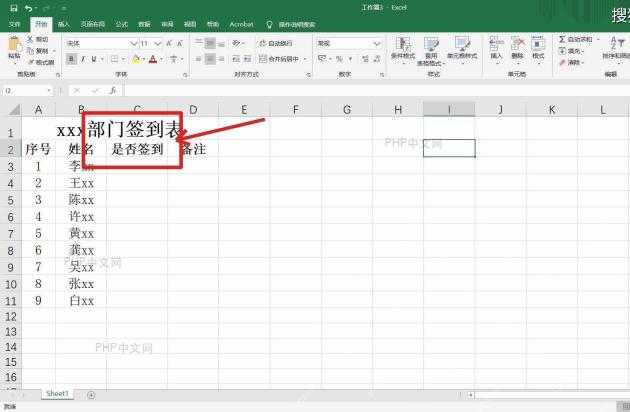Open the File 文件 tab
Viewport: 630px width, 412px height.
pos(14,25)
